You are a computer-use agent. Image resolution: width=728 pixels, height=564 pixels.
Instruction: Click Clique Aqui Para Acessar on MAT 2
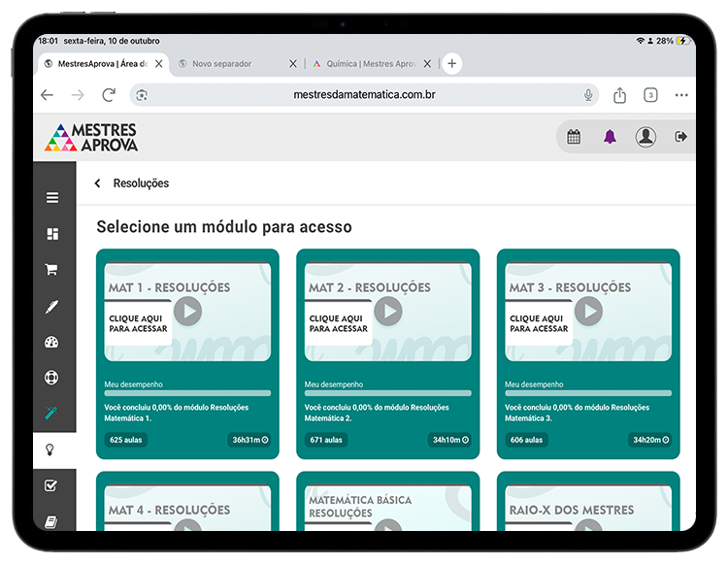(339, 323)
